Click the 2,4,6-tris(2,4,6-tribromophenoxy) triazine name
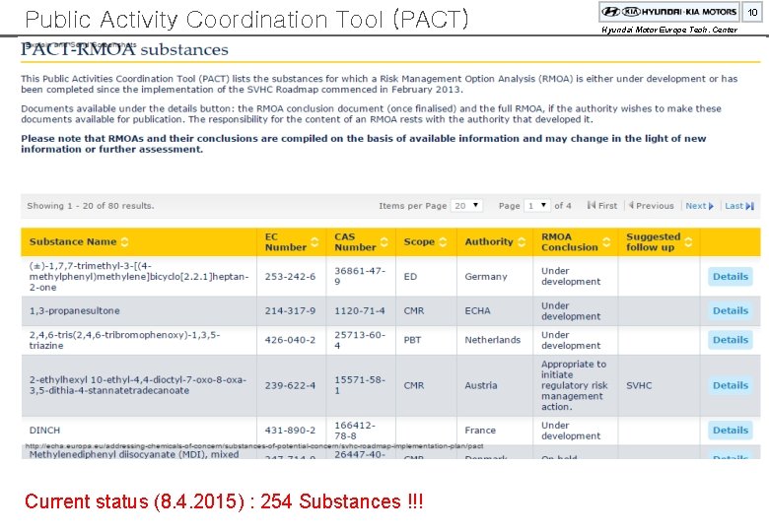 124,340
